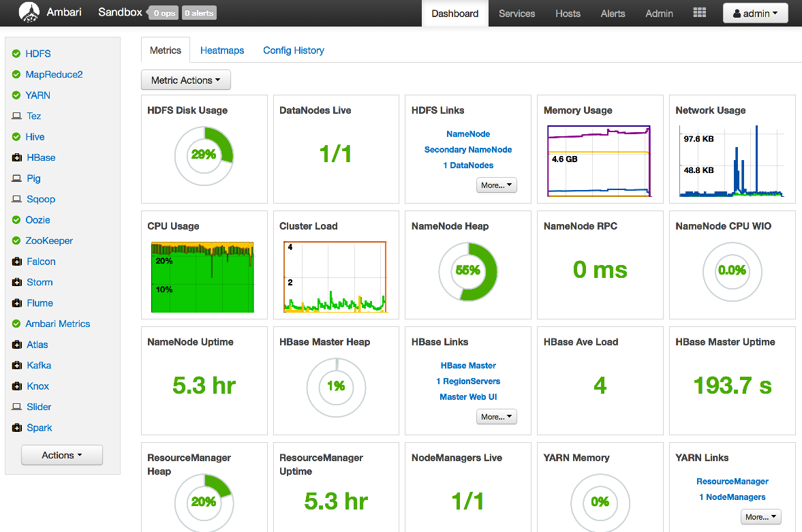Open the views grid icon
The height and width of the screenshot is (532, 802).
coord(699,13)
